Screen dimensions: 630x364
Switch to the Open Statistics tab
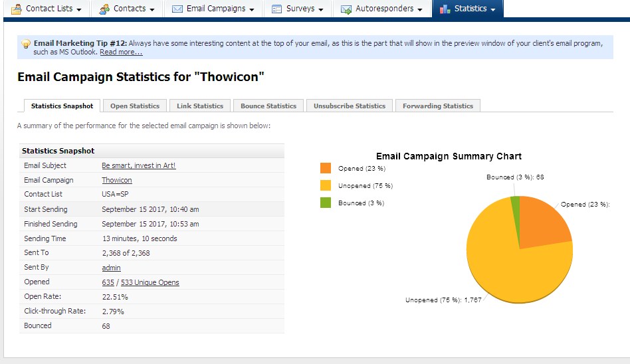[x=135, y=106]
